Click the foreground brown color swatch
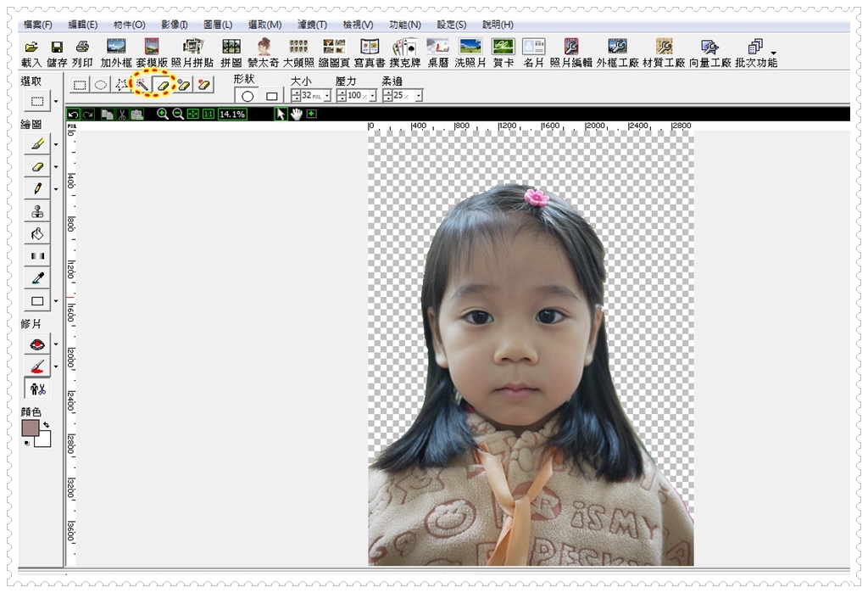The height and width of the screenshot is (593, 868). click(31, 428)
